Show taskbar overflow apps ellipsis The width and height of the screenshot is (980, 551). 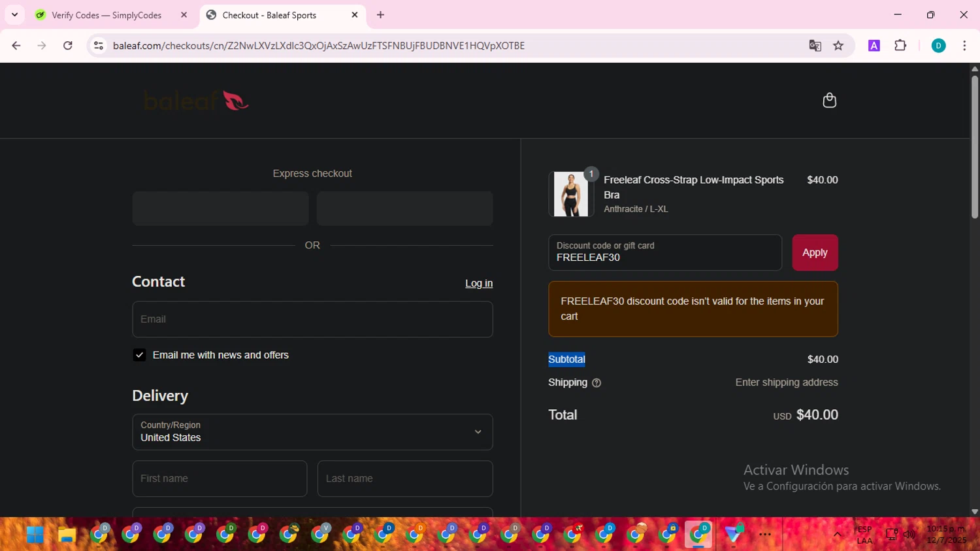coord(765,535)
